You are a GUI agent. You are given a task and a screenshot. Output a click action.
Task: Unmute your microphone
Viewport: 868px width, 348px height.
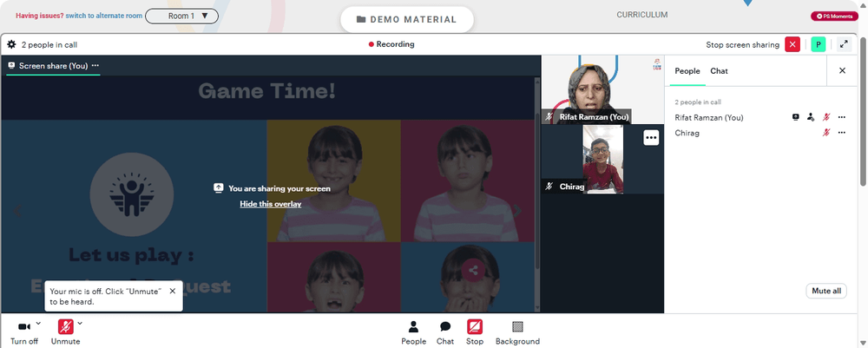coord(66,332)
